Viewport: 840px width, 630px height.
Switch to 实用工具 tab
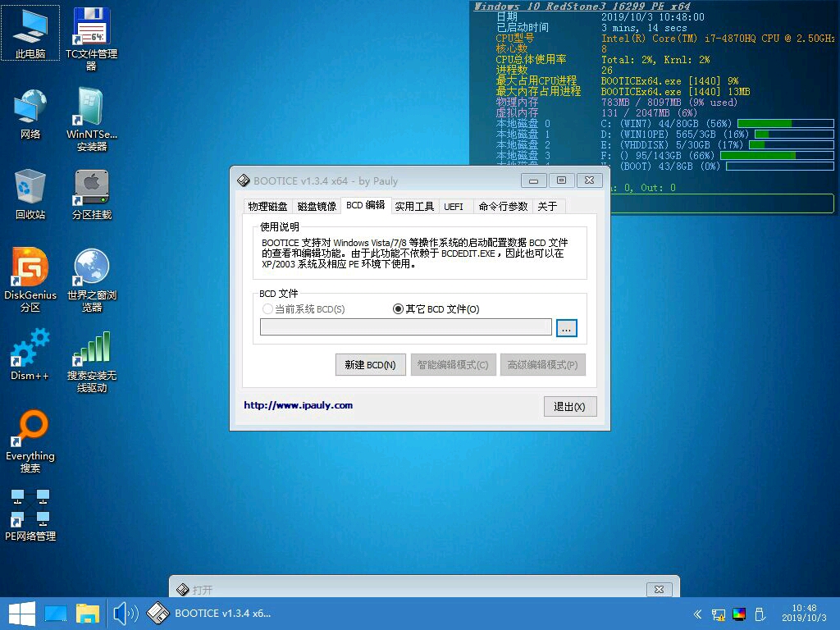[x=414, y=206]
